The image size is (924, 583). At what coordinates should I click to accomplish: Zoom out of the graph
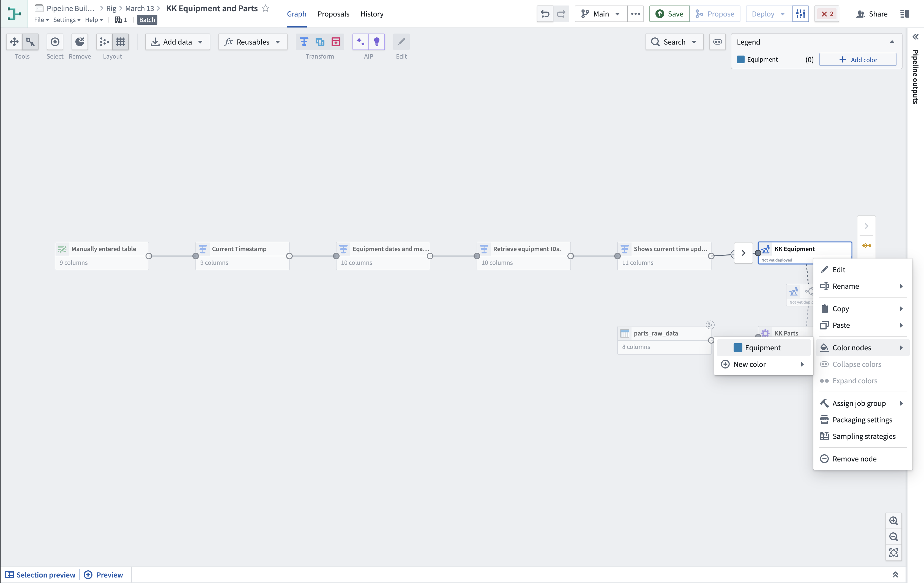pos(894,537)
